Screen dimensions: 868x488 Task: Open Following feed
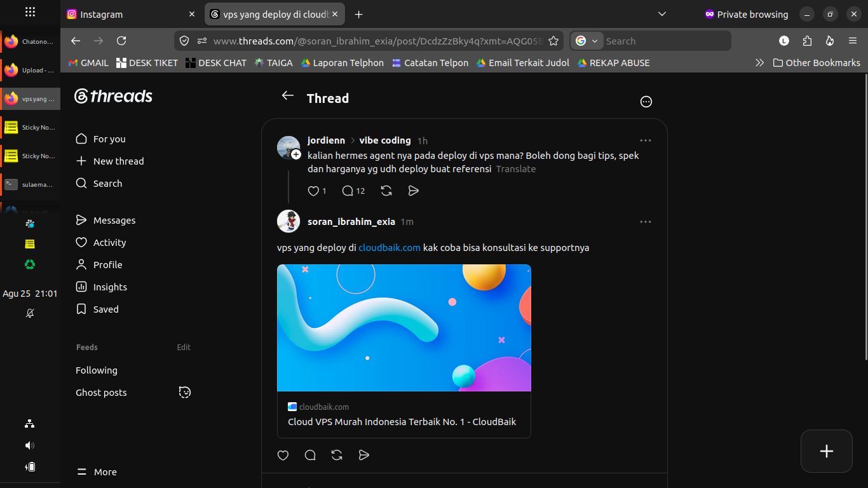click(x=97, y=370)
